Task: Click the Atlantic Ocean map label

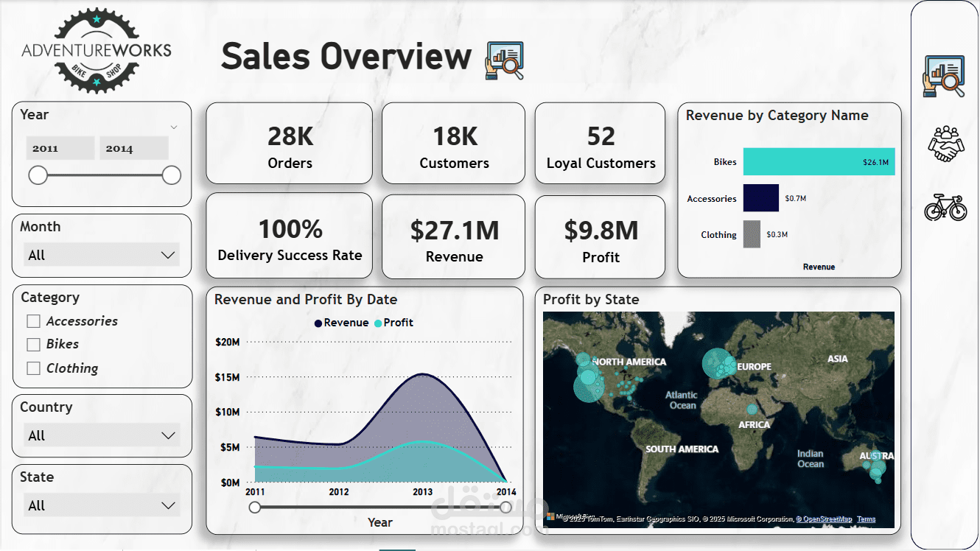Action: [x=682, y=400]
